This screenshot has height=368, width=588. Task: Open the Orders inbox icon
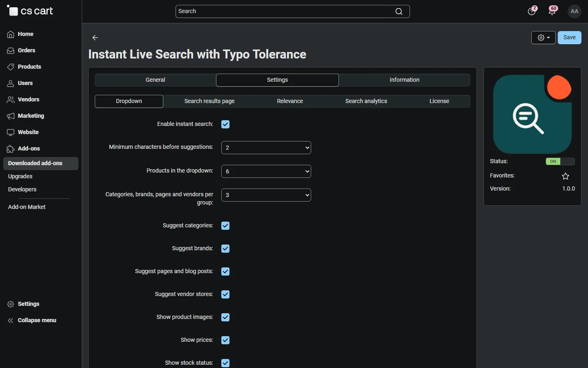[x=11, y=51]
